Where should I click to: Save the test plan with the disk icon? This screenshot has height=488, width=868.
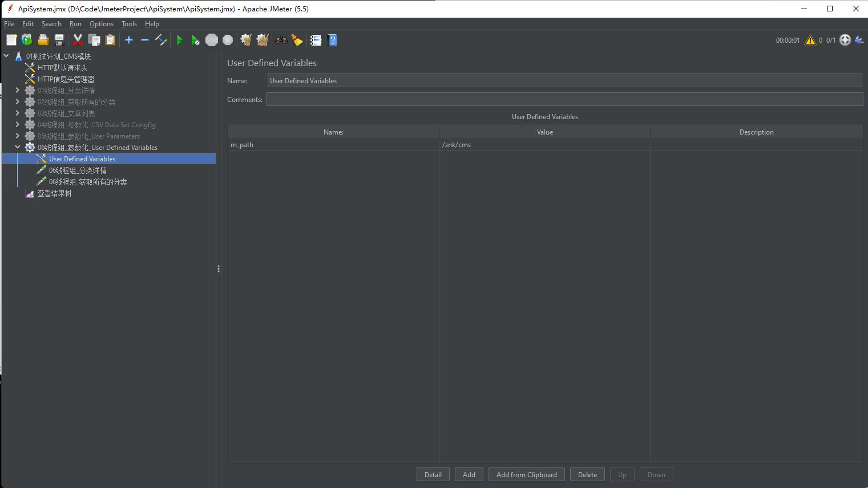coord(59,40)
